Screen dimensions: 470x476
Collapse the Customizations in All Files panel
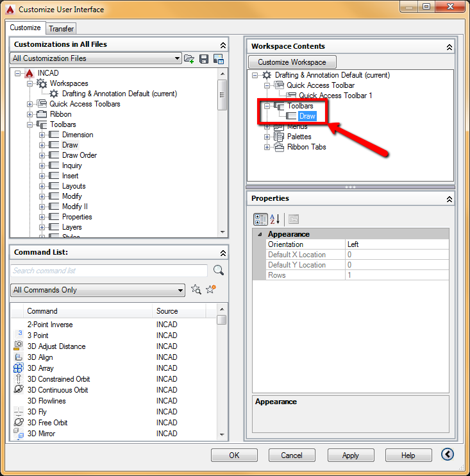pyautogui.click(x=222, y=45)
